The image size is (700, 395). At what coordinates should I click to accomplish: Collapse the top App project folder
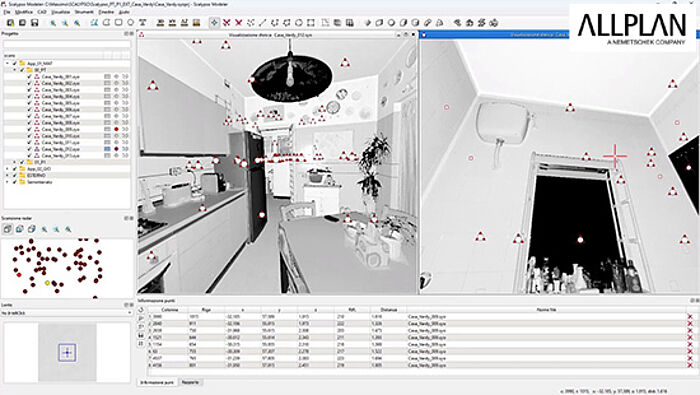click(7, 63)
